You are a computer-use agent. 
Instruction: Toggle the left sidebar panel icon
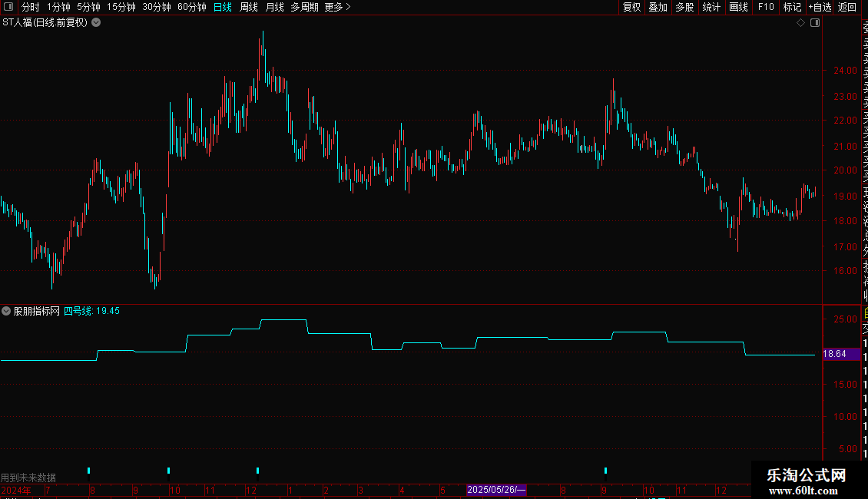(x=8, y=7)
